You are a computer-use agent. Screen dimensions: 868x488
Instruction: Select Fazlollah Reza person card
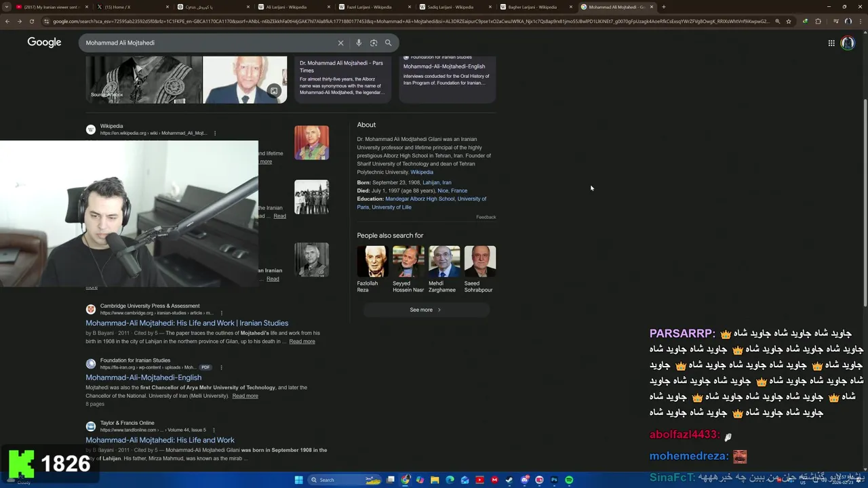pyautogui.click(x=372, y=269)
